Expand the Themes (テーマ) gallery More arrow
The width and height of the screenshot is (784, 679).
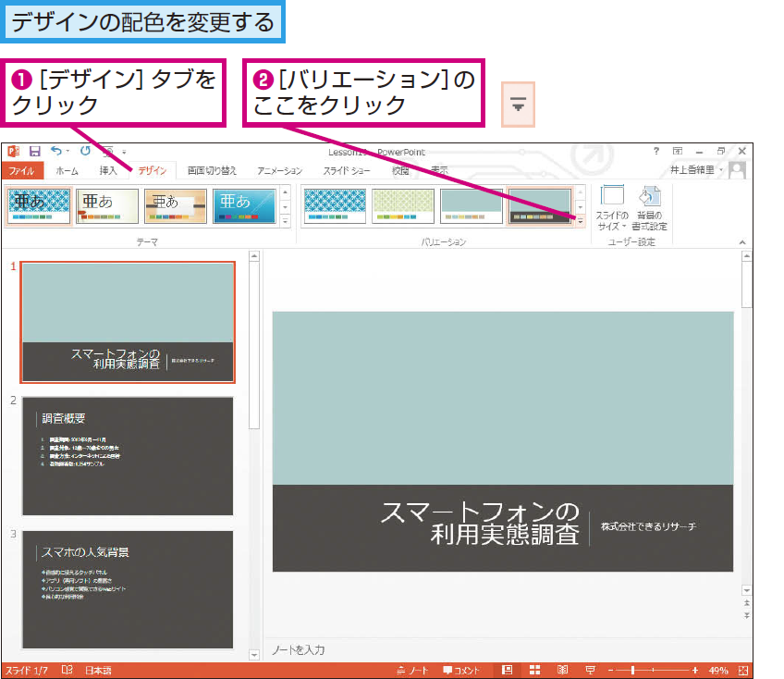tap(285, 222)
